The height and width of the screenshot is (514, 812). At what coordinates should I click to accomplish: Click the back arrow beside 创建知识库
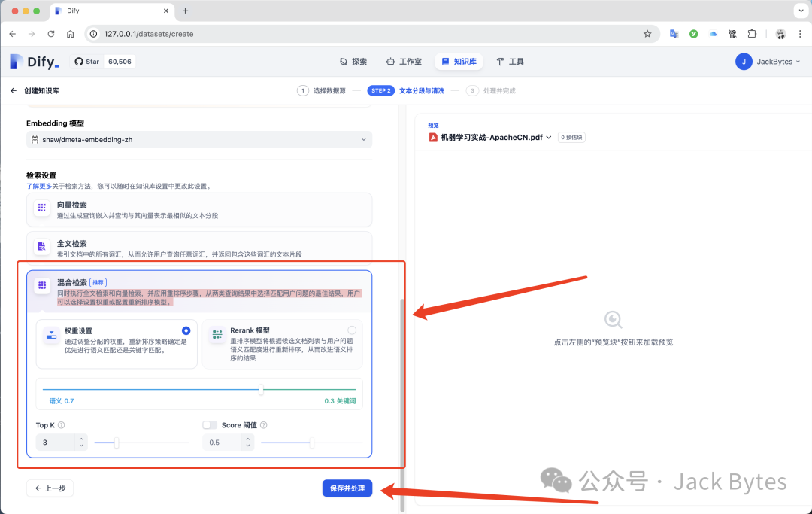click(x=13, y=91)
